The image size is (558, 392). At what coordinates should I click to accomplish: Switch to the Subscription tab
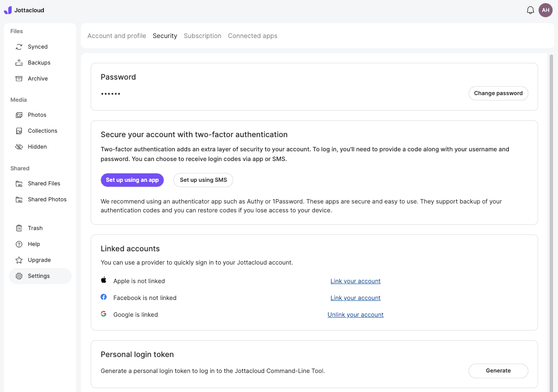203,36
